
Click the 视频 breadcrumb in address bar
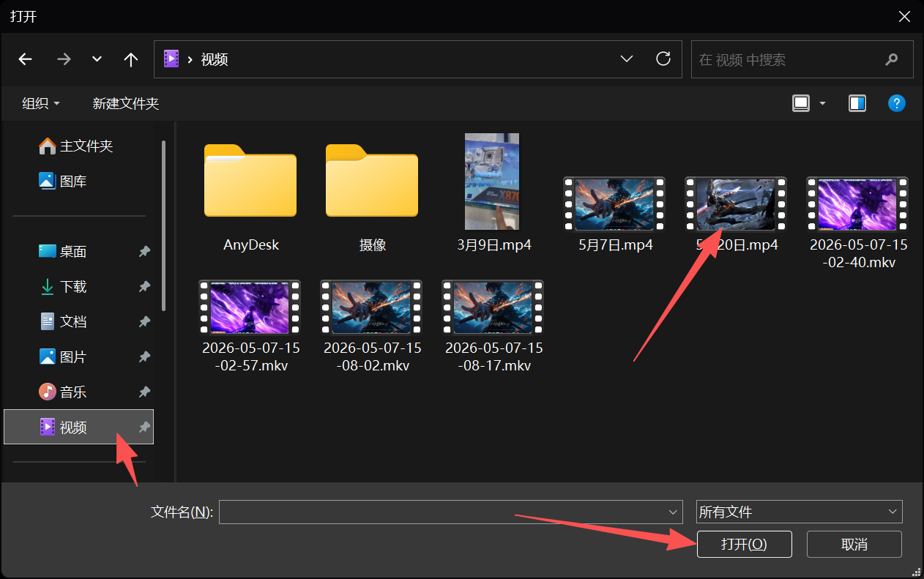[x=215, y=60]
